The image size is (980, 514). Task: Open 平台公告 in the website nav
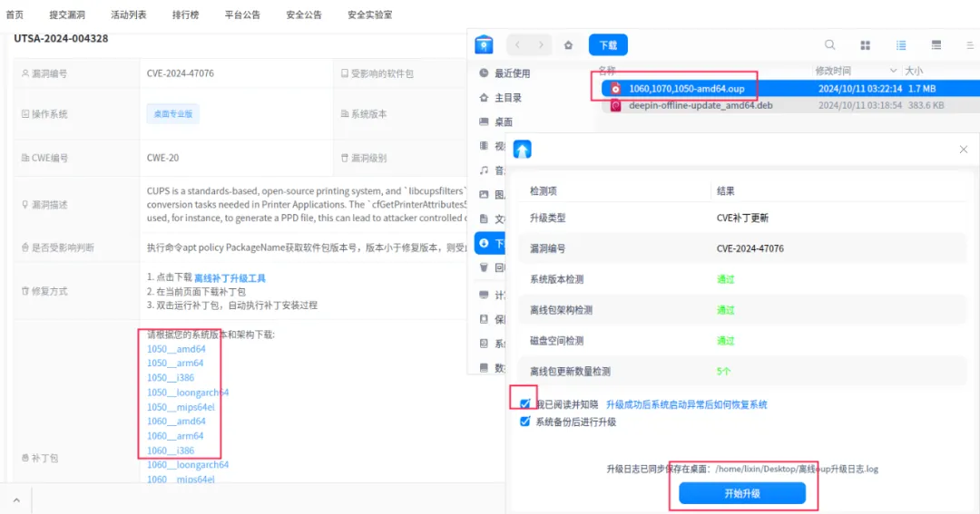tap(242, 15)
